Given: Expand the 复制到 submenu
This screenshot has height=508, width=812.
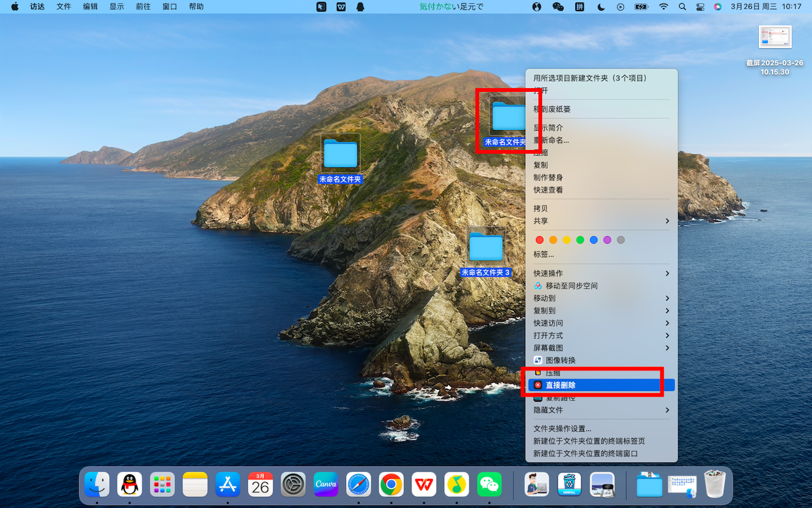Looking at the screenshot, I should 602,311.
